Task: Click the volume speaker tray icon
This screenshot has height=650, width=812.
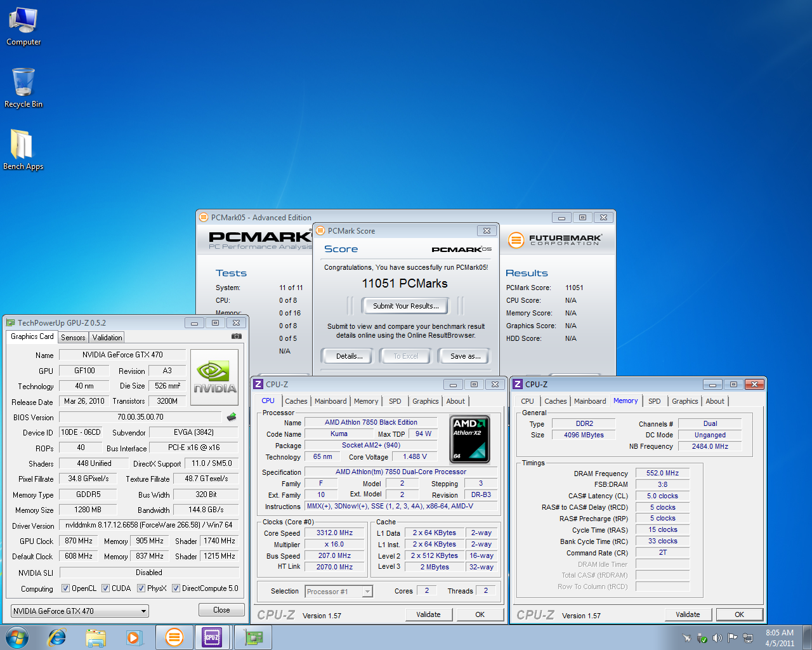Action: click(x=717, y=638)
